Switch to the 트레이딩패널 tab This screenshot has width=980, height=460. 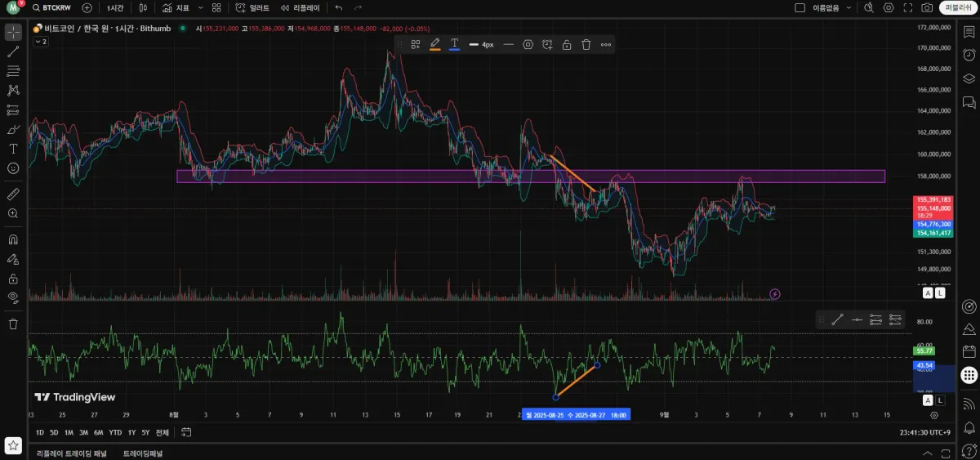tap(143, 453)
